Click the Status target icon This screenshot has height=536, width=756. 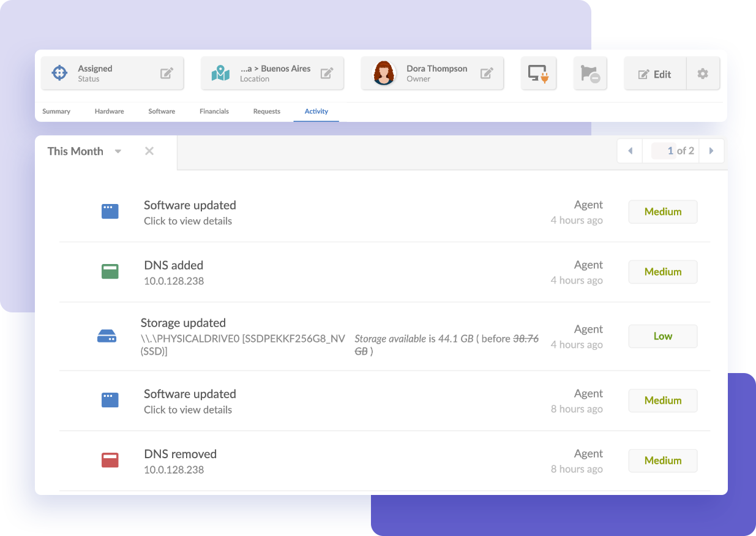click(x=59, y=72)
